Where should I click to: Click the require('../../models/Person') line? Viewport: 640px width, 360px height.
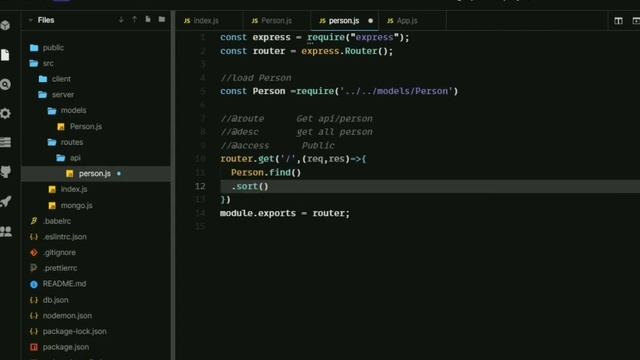[x=339, y=91]
